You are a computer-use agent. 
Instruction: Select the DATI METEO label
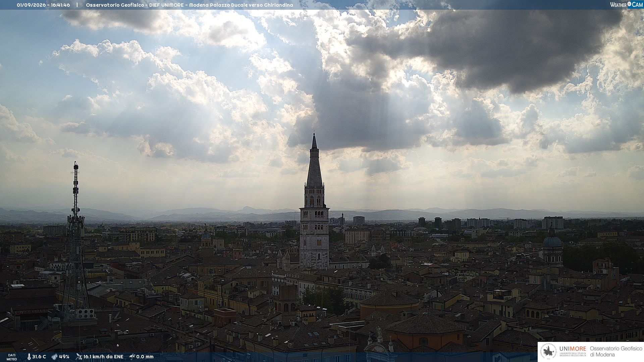coord(12,357)
